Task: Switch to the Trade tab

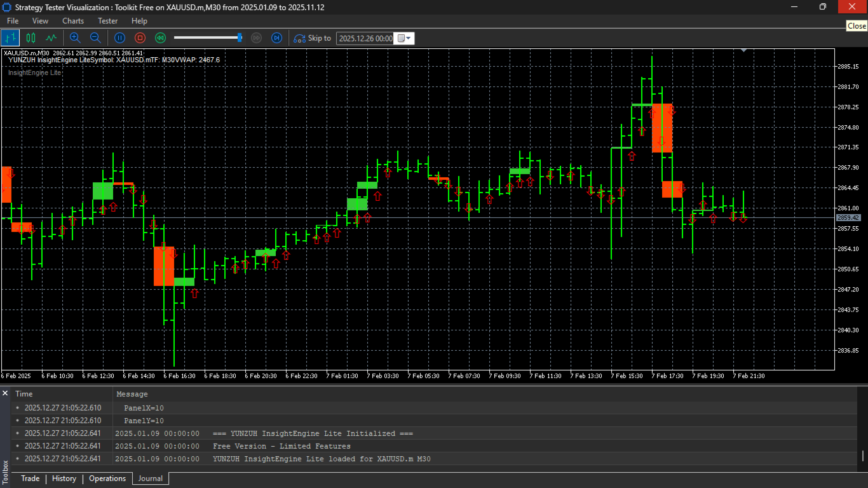Action: click(30, 478)
